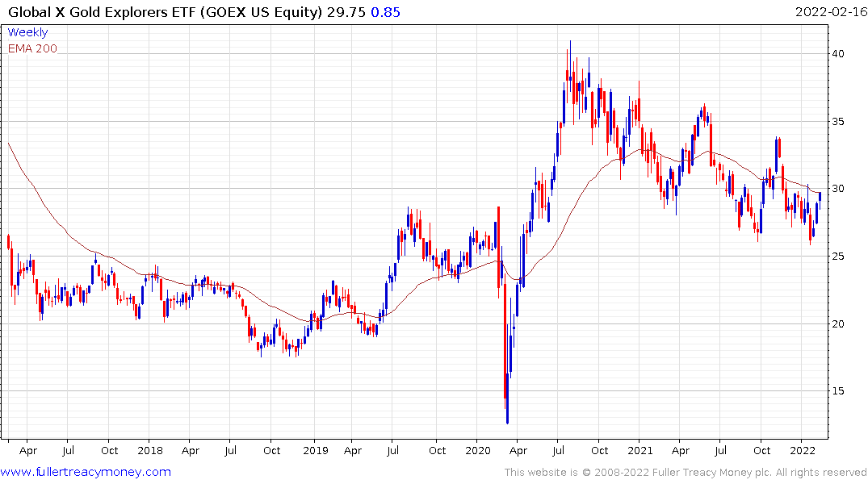Click the 2021 year label on time axis
Screen dimensions: 868x484
click(640, 450)
